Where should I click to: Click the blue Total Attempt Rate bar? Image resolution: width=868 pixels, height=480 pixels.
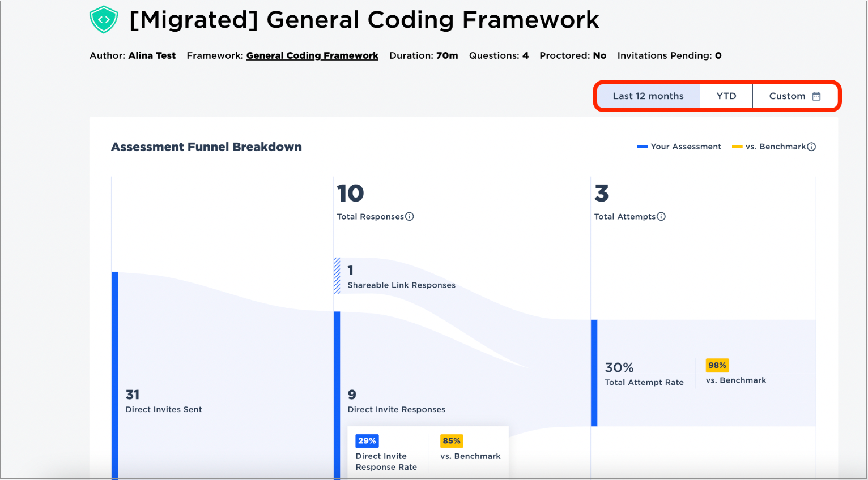(594, 373)
